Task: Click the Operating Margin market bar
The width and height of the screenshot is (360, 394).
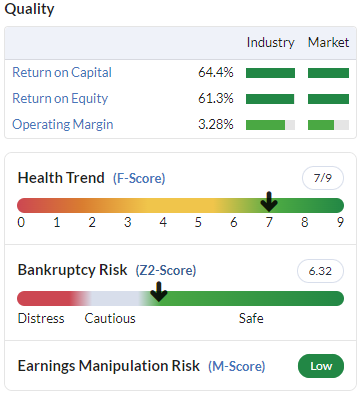Action: click(328, 125)
